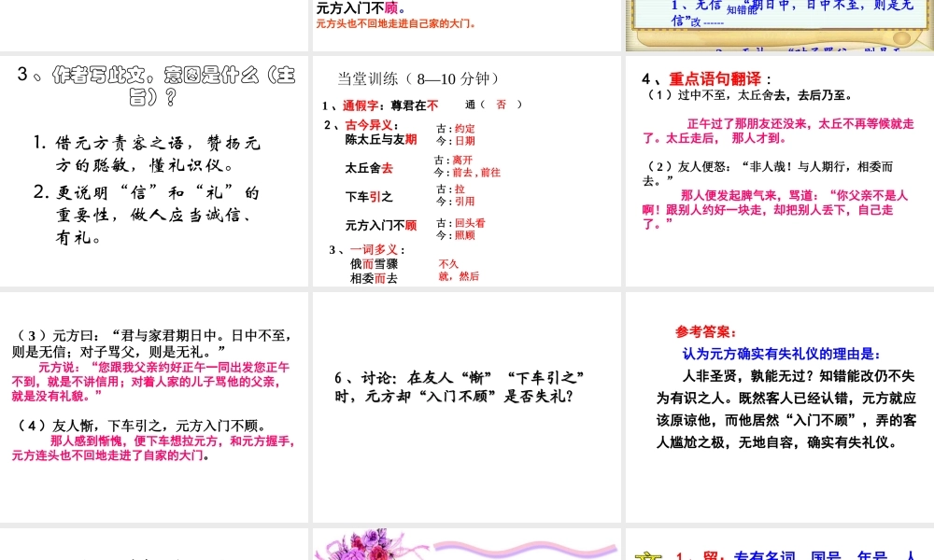Click the 否 option after 尊君在不
This screenshot has height=560, width=934.
[x=502, y=105]
